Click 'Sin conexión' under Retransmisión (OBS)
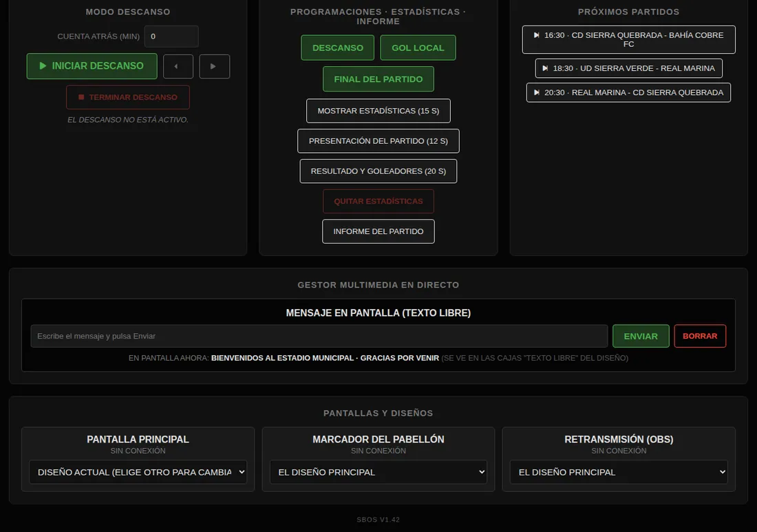This screenshot has height=532, width=757. point(619,450)
